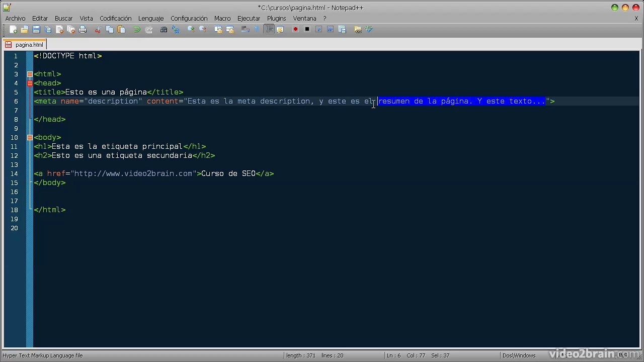Save the current recorded macro icon

[x=342, y=30]
